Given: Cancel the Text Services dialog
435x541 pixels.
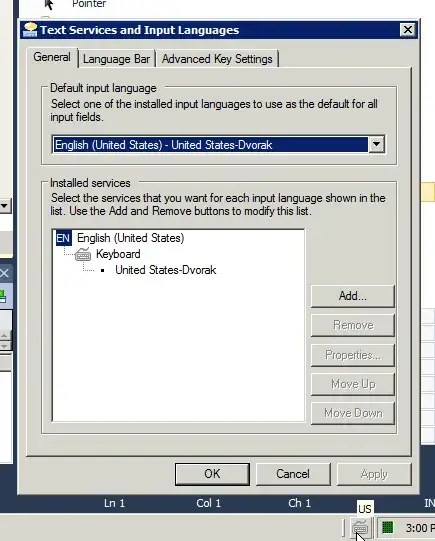Looking at the screenshot, I should click(293, 474).
